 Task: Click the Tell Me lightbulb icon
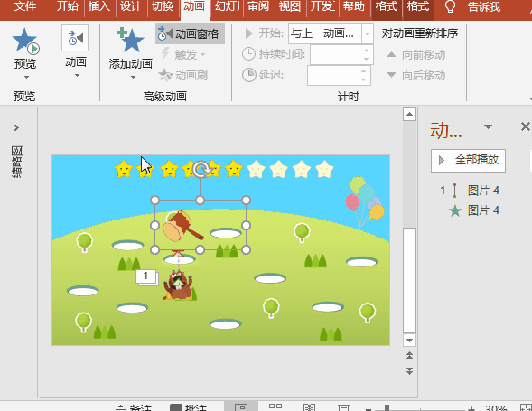[450, 7]
